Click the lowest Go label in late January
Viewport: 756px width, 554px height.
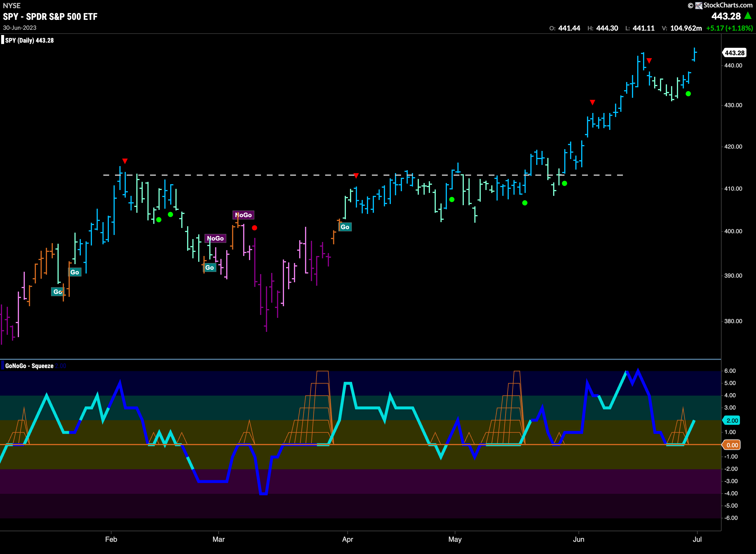(57, 292)
